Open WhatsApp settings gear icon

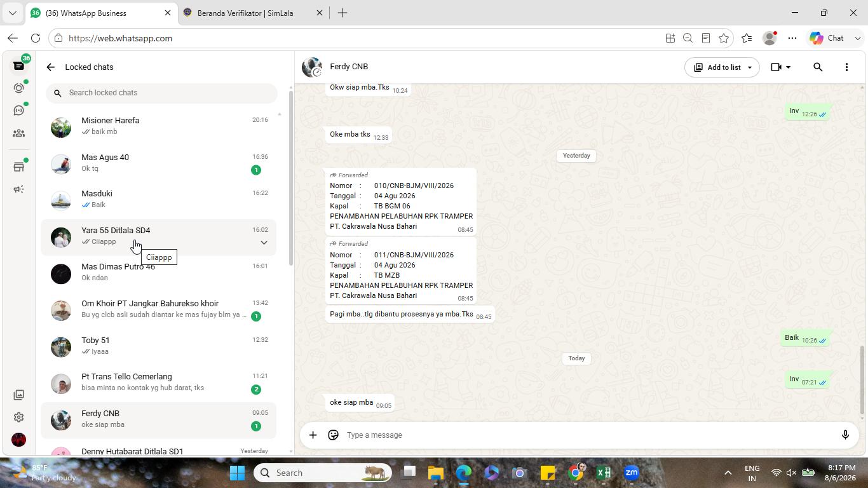[x=18, y=417]
